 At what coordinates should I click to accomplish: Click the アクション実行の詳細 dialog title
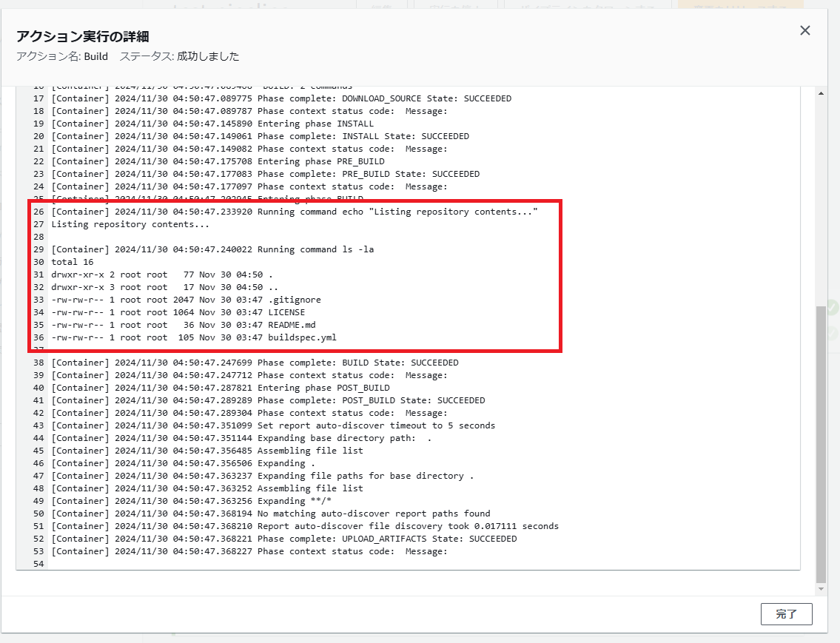coord(82,36)
